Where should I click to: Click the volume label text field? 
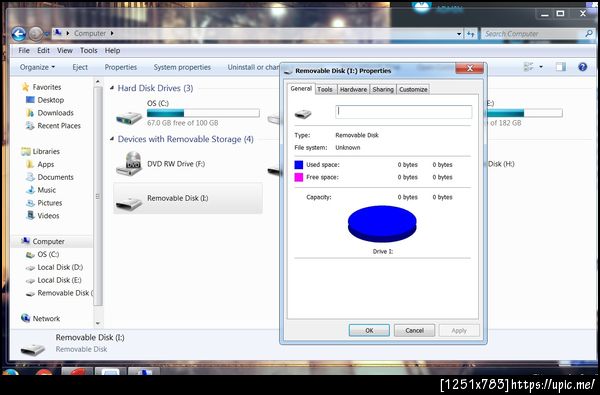click(x=404, y=112)
